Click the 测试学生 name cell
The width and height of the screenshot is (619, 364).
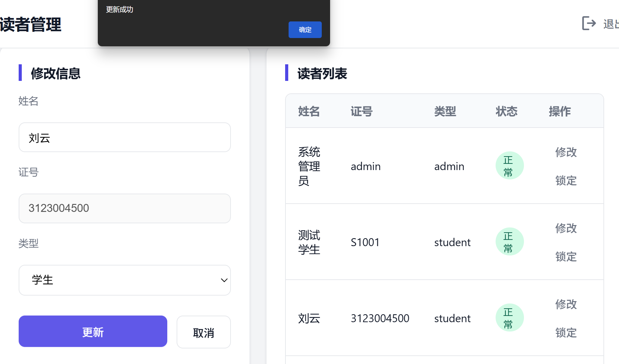tap(309, 242)
